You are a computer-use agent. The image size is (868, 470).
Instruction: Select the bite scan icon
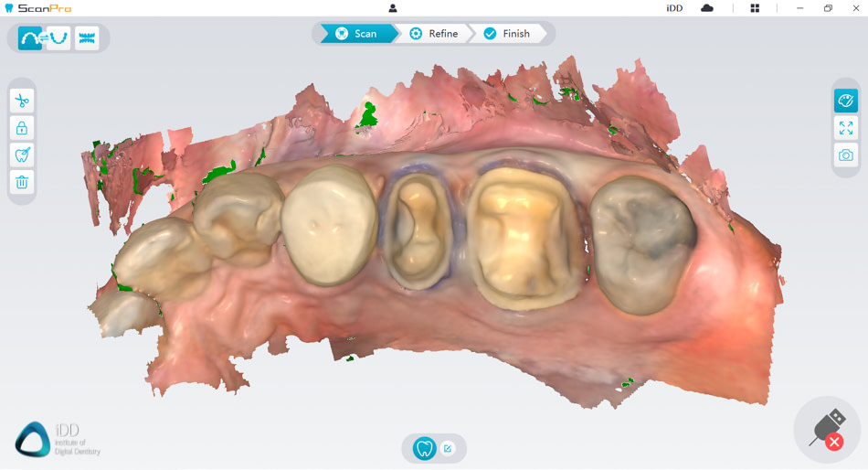coord(87,38)
